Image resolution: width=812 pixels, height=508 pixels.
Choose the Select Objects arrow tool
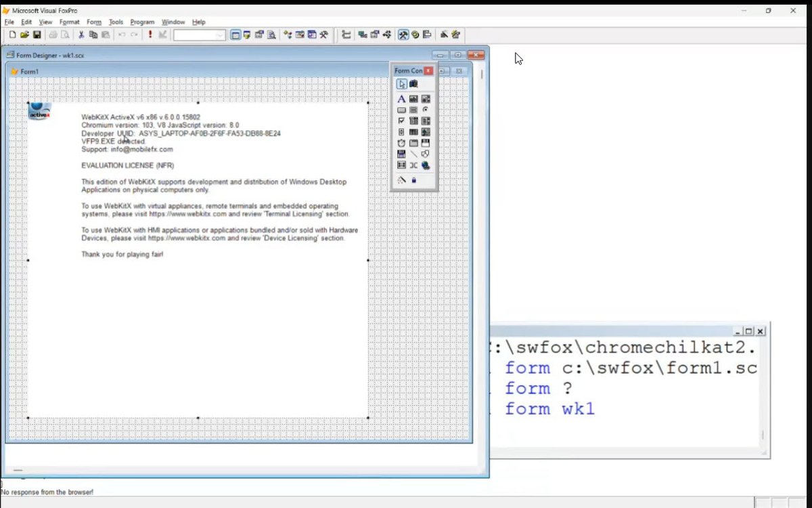click(x=402, y=84)
